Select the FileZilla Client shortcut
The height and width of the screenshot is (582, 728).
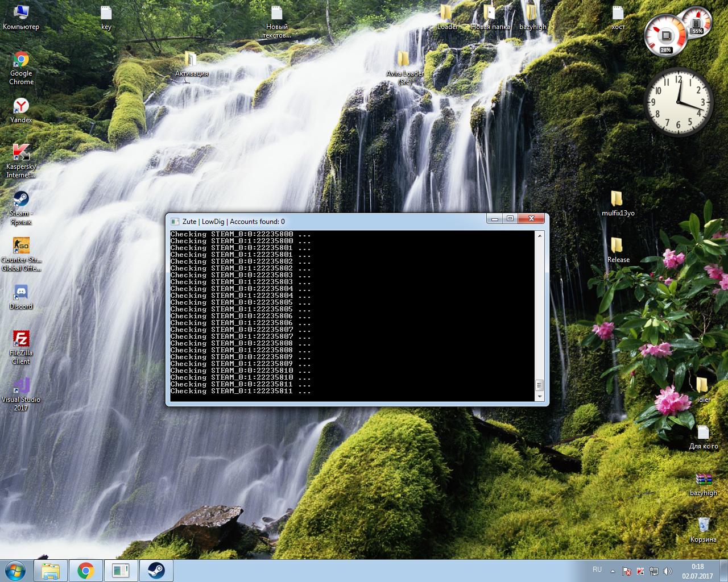coord(21,339)
